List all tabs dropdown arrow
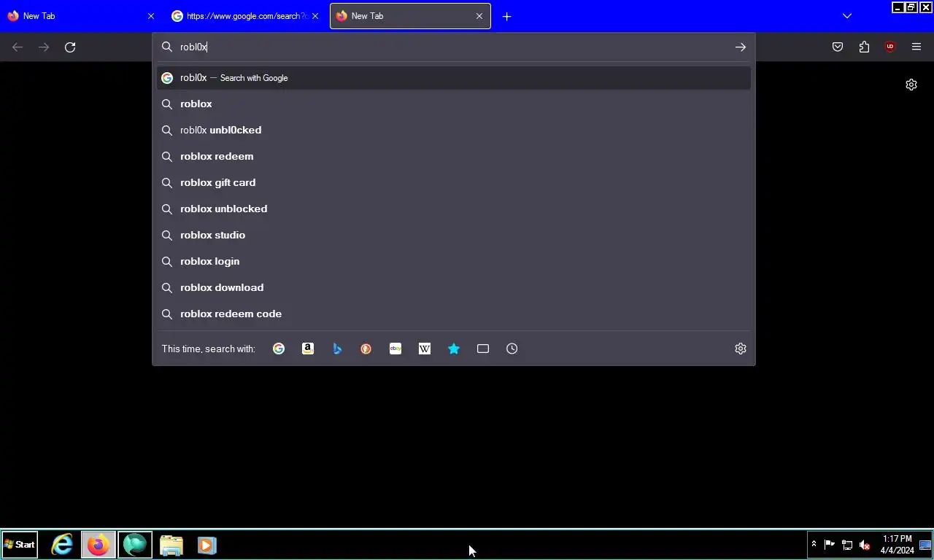This screenshot has width=934, height=560. pyautogui.click(x=847, y=16)
